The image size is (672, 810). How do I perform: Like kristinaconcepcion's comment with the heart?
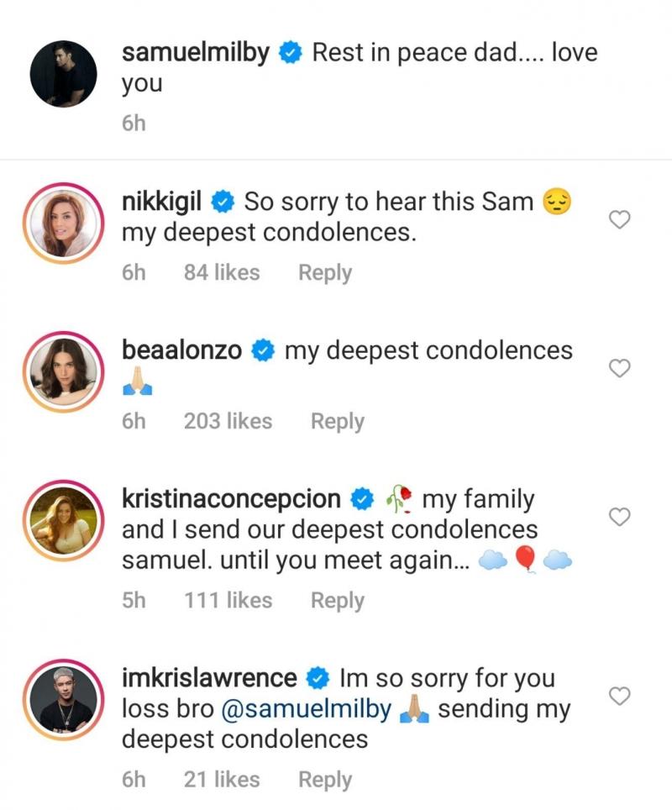619,517
